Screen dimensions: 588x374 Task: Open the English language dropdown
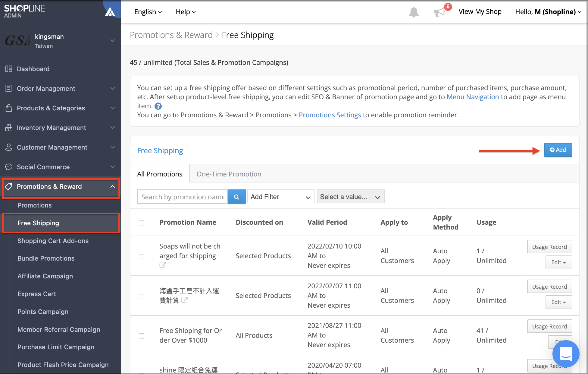148,12
